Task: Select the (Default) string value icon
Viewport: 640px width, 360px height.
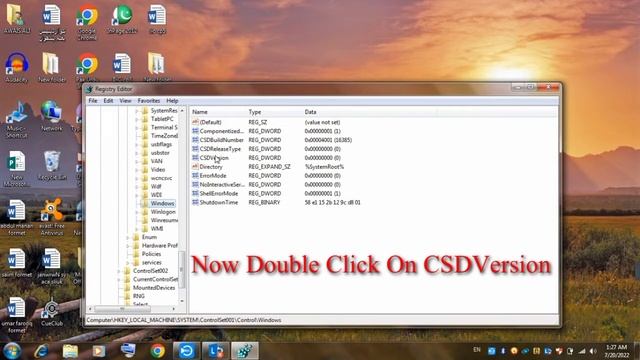Action: click(195, 122)
